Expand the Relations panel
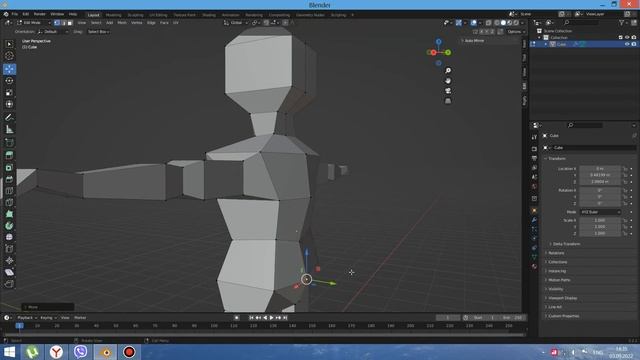Viewport: 640px width, 360px height. click(x=555, y=253)
